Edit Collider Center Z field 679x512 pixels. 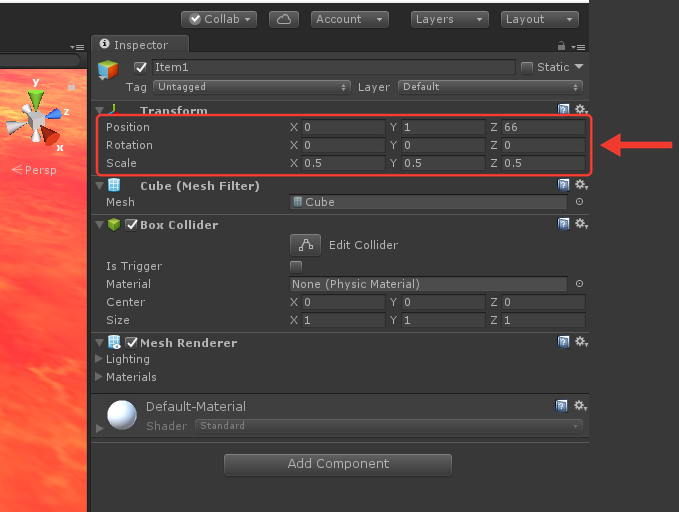[543, 302]
